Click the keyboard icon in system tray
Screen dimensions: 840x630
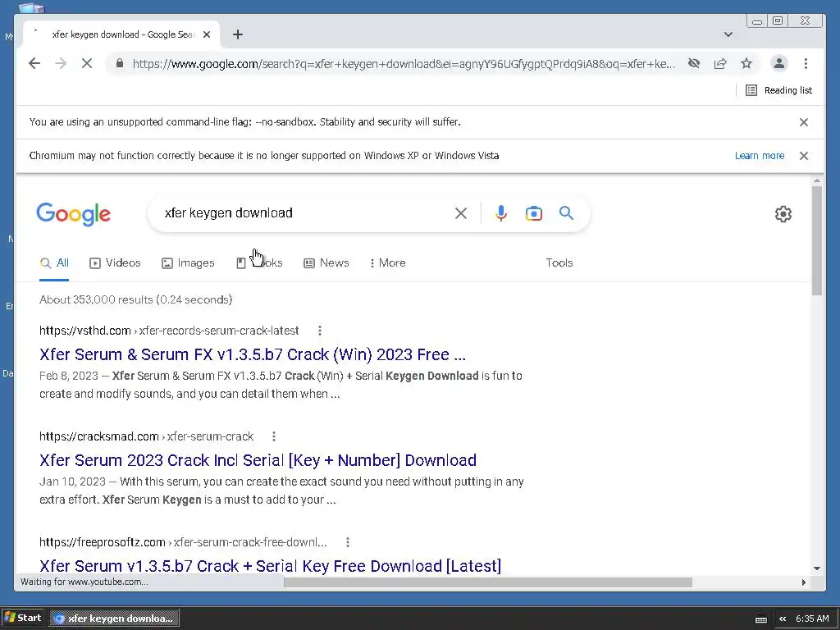pyautogui.click(x=760, y=619)
